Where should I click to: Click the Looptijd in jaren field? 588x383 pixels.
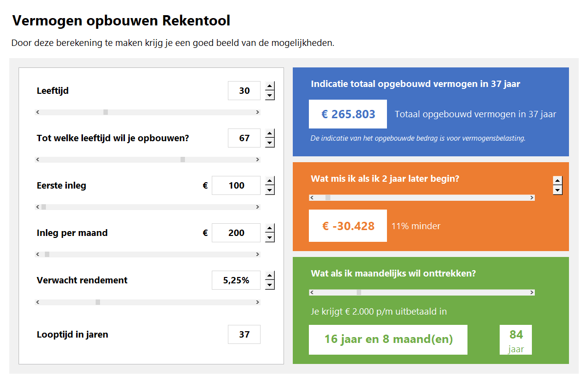click(x=244, y=335)
